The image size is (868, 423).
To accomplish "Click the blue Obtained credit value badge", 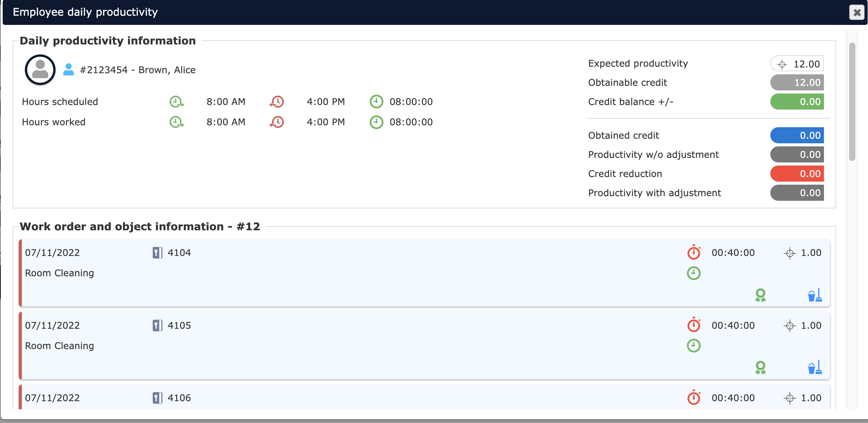I will [797, 136].
